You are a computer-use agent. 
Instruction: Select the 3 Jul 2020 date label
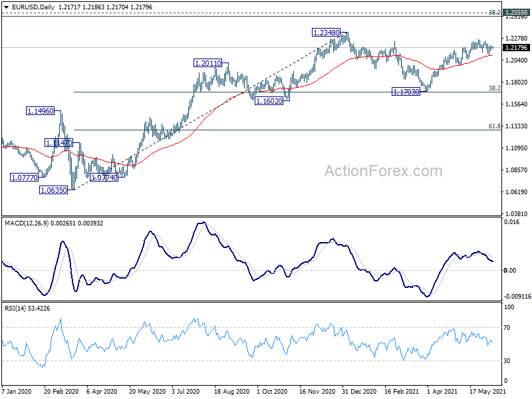186,392
